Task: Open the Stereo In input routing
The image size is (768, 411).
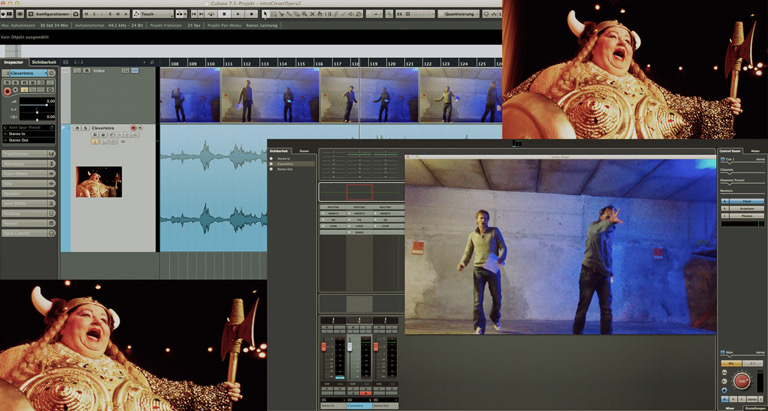Action: [x=28, y=134]
